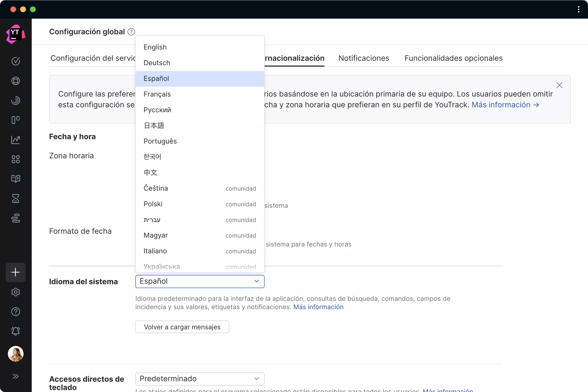Open the Gantt charts icon in sidebar
Image resolution: width=588 pixels, height=392 pixels.
click(x=15, y=218)
